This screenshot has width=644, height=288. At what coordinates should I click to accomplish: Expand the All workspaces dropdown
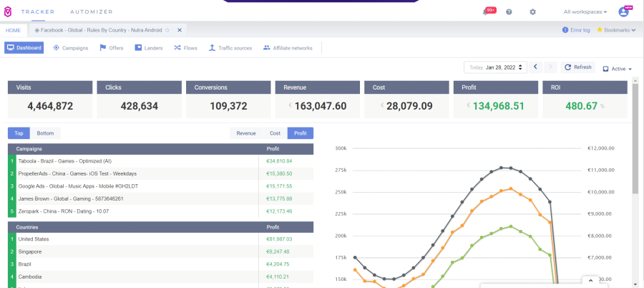[x=585, y=12]
